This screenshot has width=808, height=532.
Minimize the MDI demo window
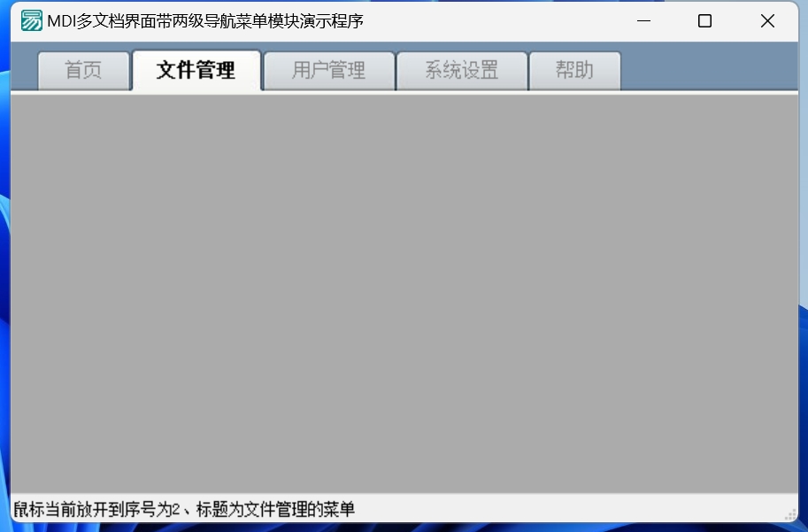(643, 20)
